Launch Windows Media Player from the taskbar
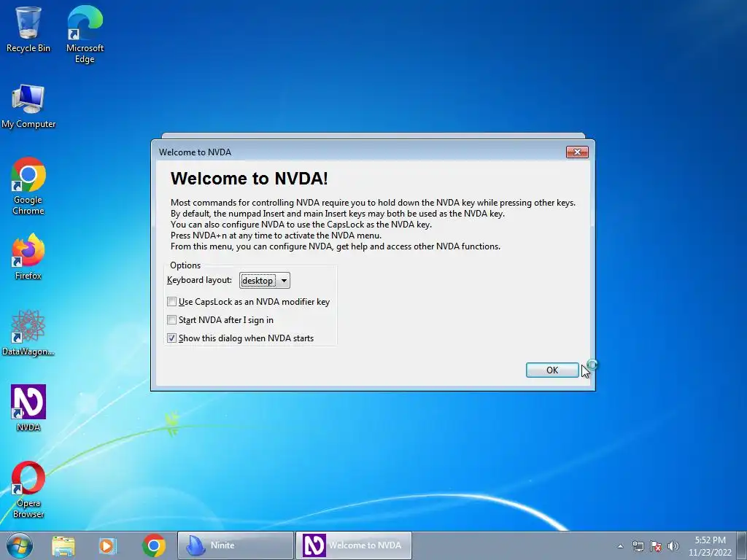This screenshot has height=560, width=747. (x=107, y=545)
